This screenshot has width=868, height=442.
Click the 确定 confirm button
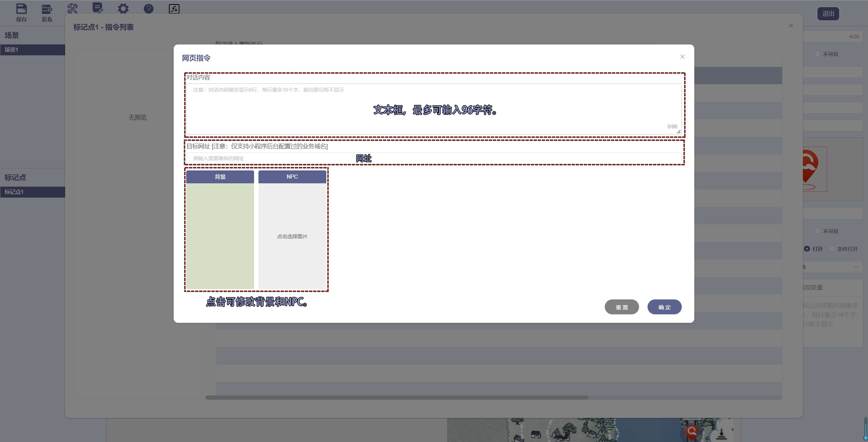[664, 307]
